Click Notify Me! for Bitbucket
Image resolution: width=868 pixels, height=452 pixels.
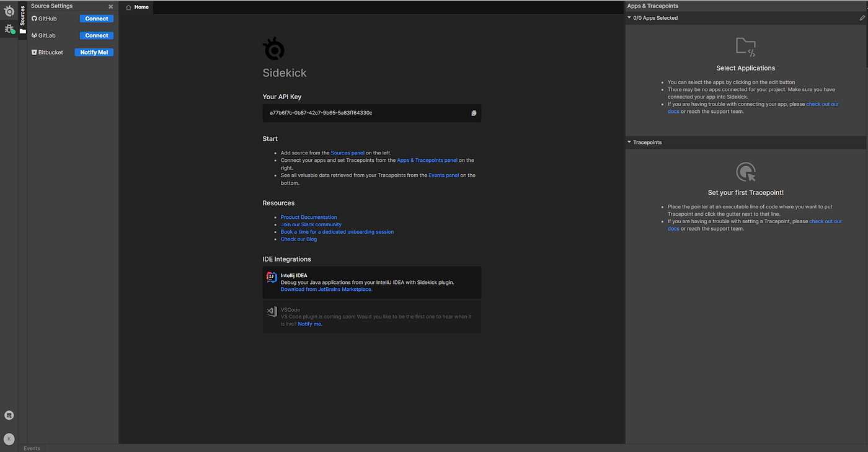tap(94, 52)
